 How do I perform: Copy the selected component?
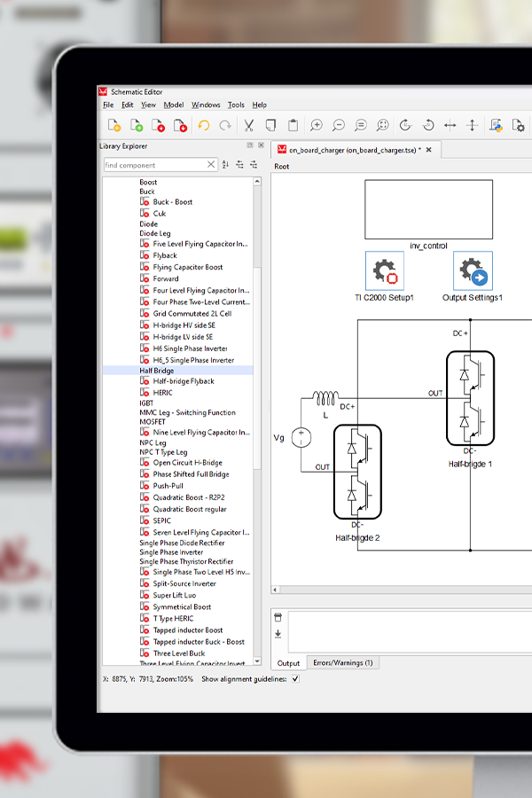coord(270,125)
